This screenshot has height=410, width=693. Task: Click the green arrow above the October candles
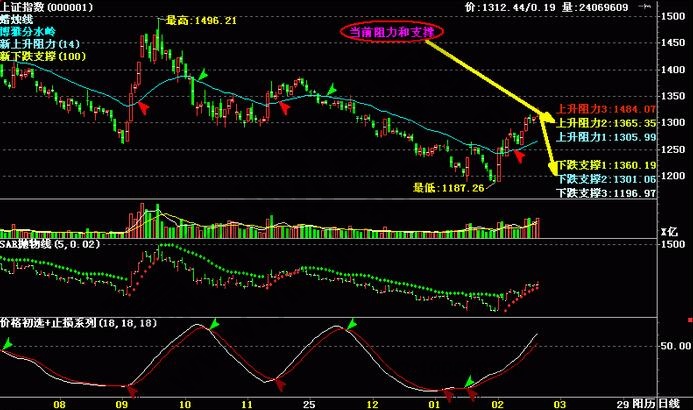(203, 76)
